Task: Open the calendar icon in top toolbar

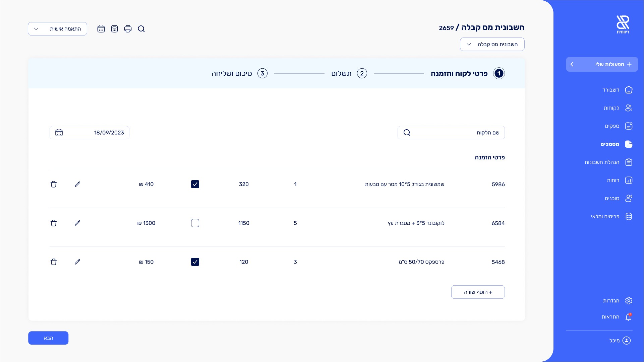Action: (101, 29)
